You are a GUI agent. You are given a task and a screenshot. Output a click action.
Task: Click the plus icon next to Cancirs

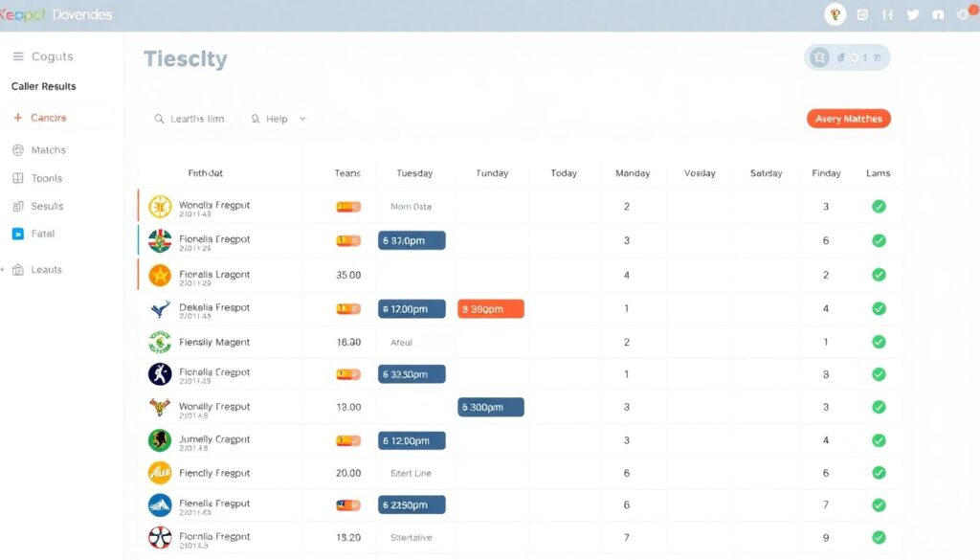pyautogui.click(x=17, y=118)
